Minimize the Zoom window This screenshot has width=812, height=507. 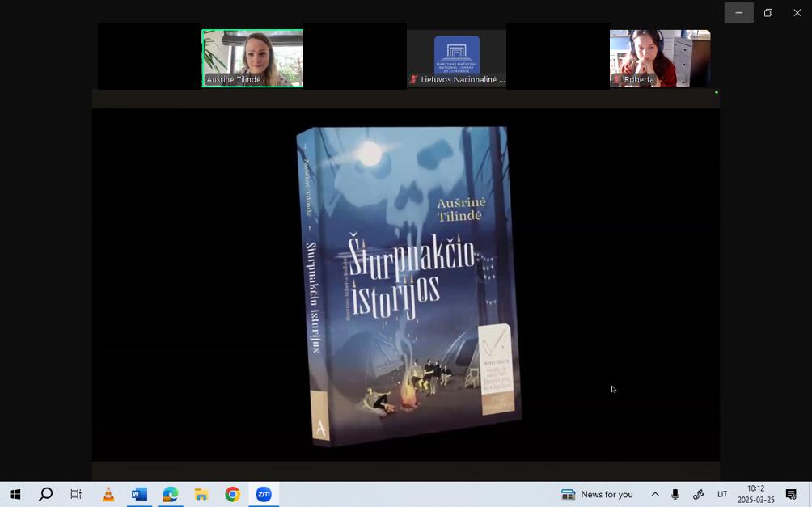[739, 13]
